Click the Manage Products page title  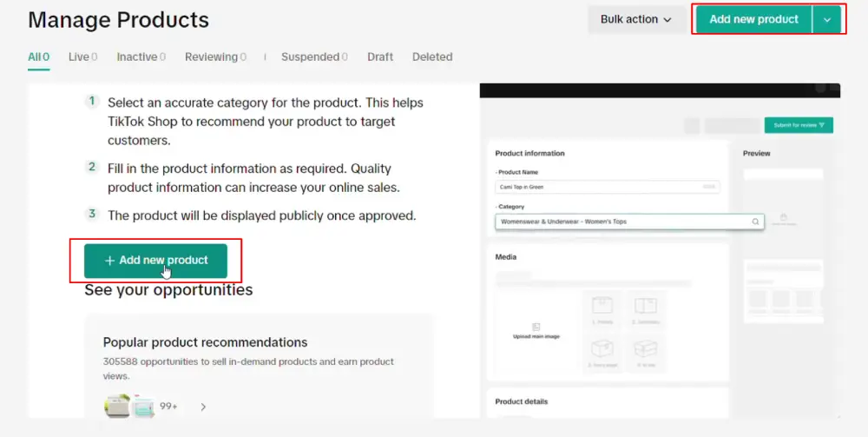(118, 20)
